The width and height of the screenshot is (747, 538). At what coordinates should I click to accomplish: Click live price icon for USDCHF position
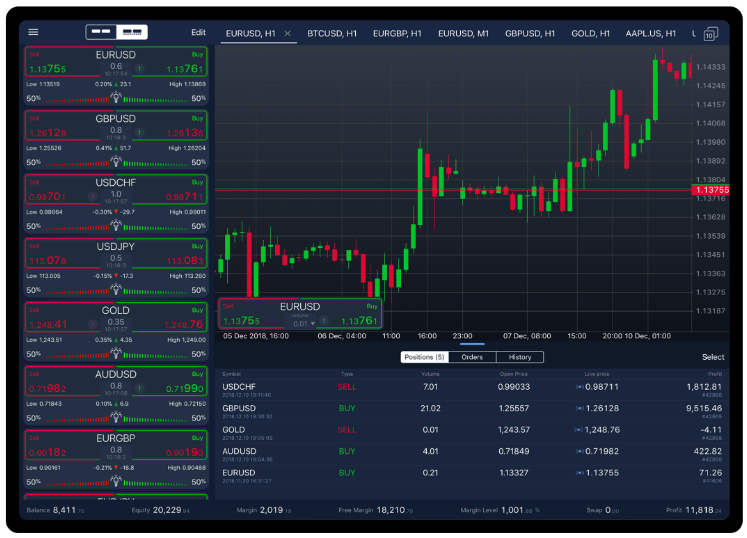(x=579, y=387)
